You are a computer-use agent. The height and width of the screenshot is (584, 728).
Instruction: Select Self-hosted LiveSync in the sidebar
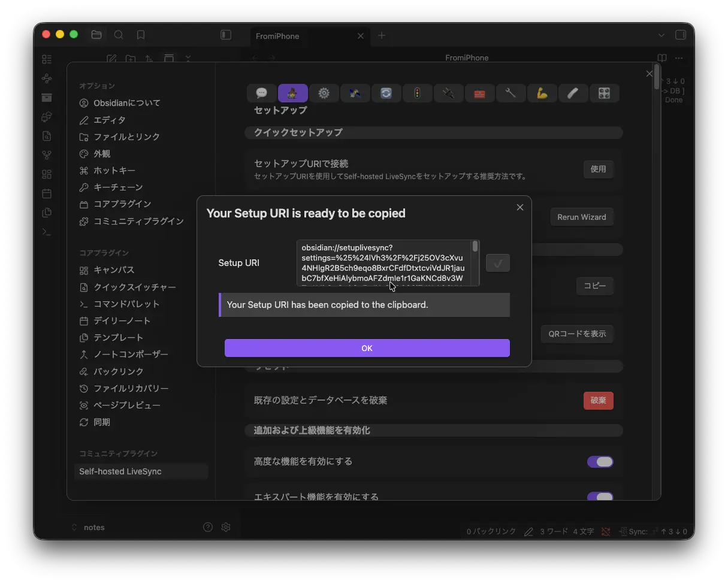tap(141, 471)
